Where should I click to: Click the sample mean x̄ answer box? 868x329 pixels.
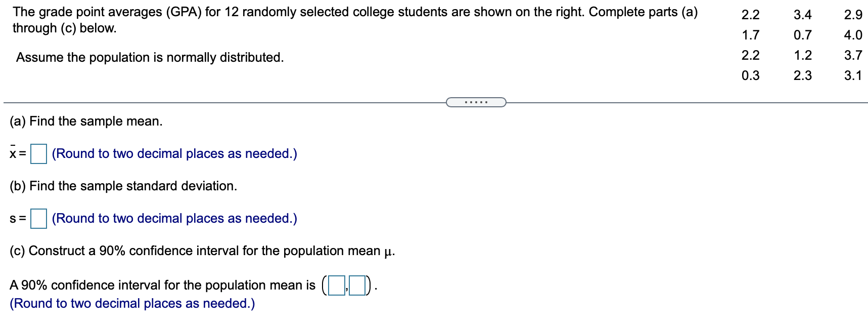pos(38,154)
